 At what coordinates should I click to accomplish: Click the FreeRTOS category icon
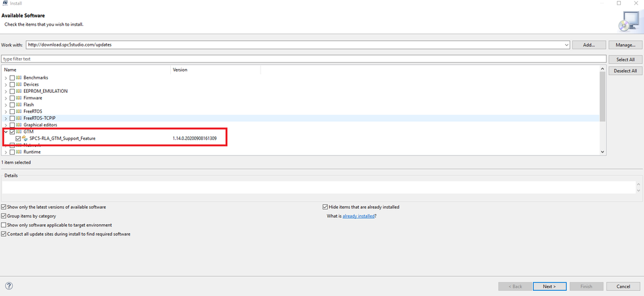[19, 112]
